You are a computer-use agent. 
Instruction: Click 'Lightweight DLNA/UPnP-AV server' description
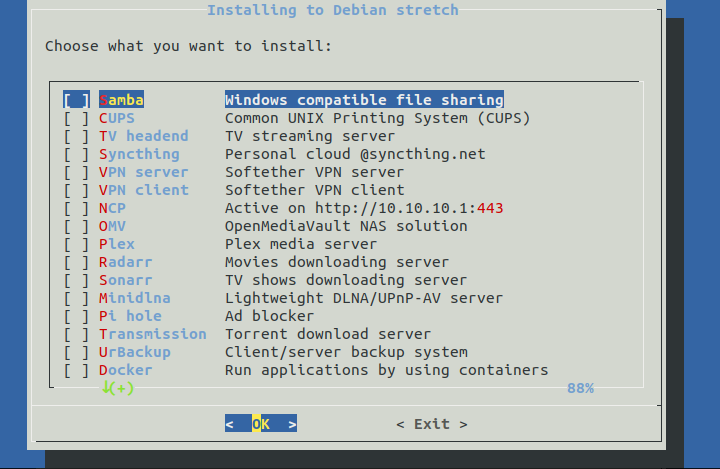coord(364,298)
